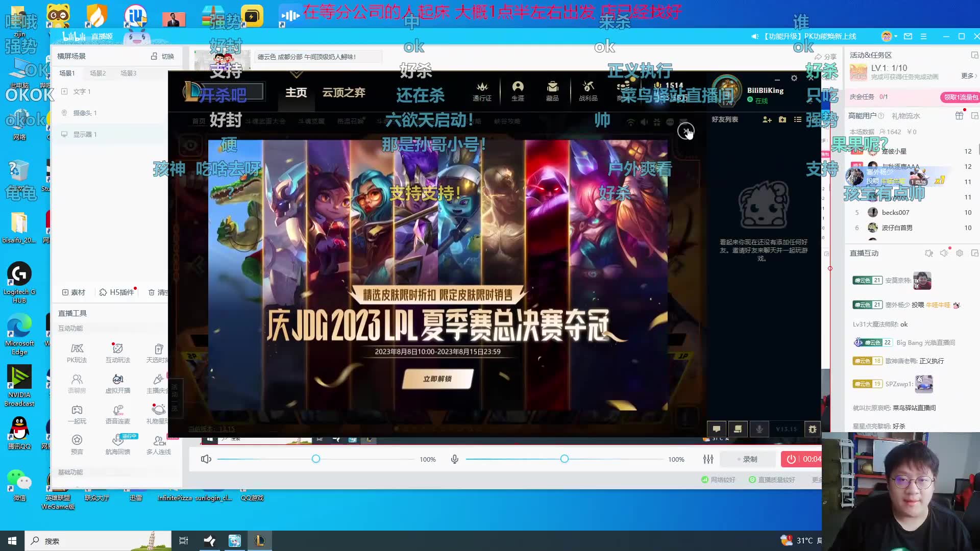Switch to 场景1 tab
The height and width of the screenshot is (551, 980).
point(67,73)
